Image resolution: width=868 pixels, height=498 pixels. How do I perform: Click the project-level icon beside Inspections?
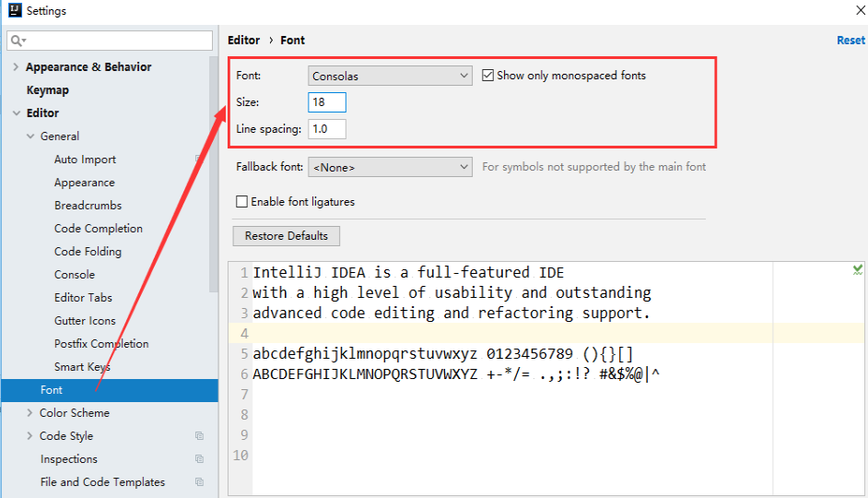[x=199, y=458]
